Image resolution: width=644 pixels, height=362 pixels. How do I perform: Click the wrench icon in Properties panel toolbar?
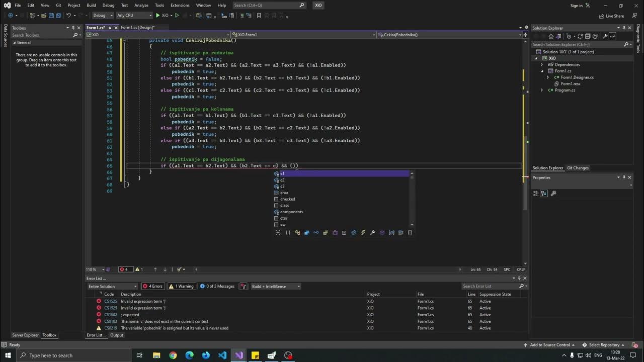point(553,194)
